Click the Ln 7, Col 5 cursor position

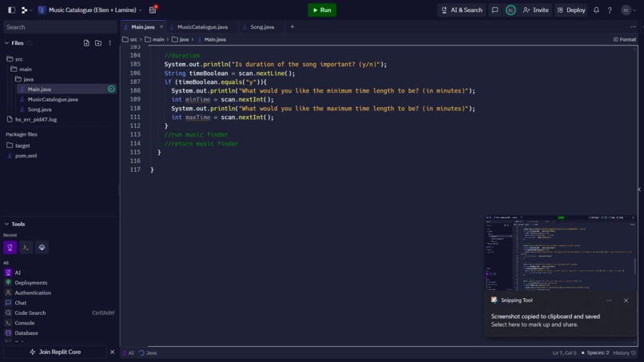tap(564, 353)
